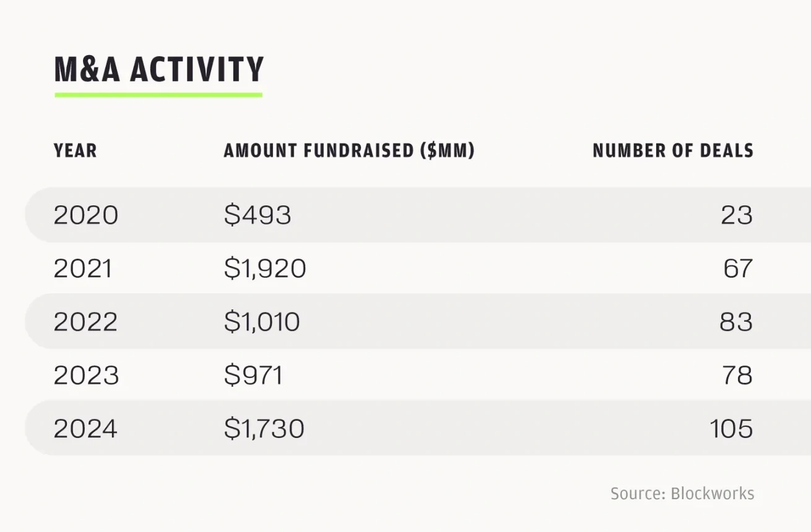The width and height of the screenshot is (811, 532).
Task: Click the 2021 year cell
Action: [x=82, y=269]
